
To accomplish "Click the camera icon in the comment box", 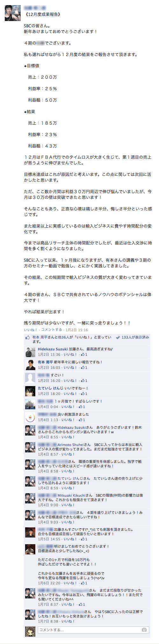I will 144,630.
